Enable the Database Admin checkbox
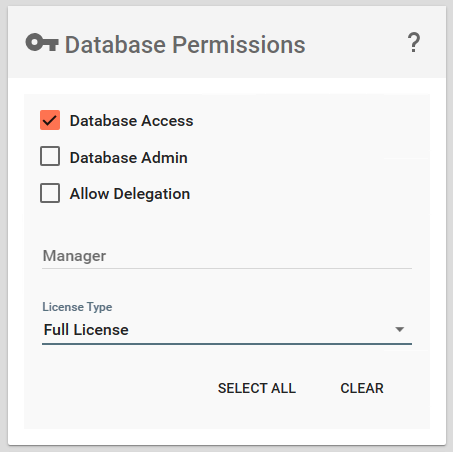 pyautogui.click(x=50, y=156)
